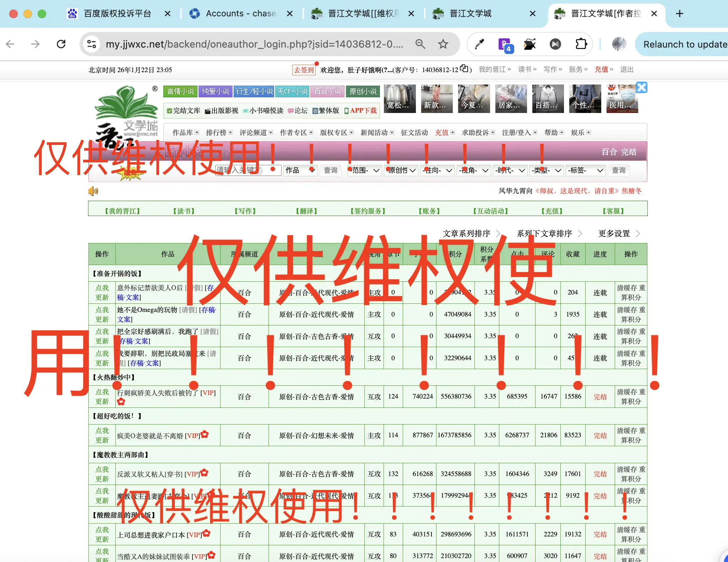Open the 【写作】 menu item

coord(245,211)
